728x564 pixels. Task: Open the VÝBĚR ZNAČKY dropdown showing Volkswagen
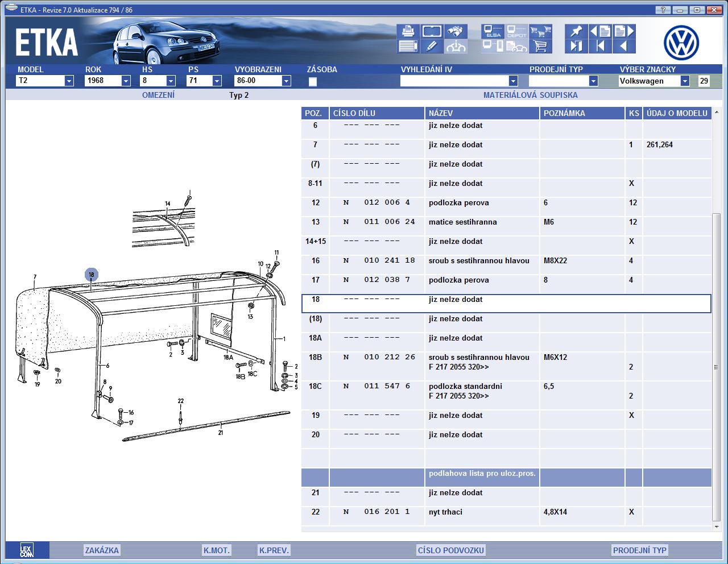point(684,81)
